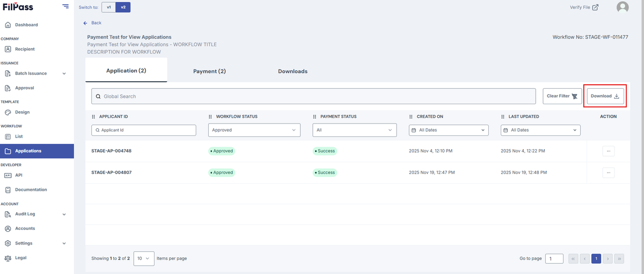Screen dimensions: 644x274
Task: Open the Payment (2) tab
Action: point(209,71)
